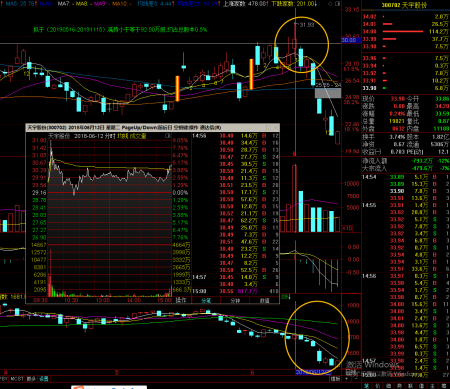Click the 净流入额 -793.2万 row
The width and height of the screenshot is (450, 389).
tap(406, 161)
